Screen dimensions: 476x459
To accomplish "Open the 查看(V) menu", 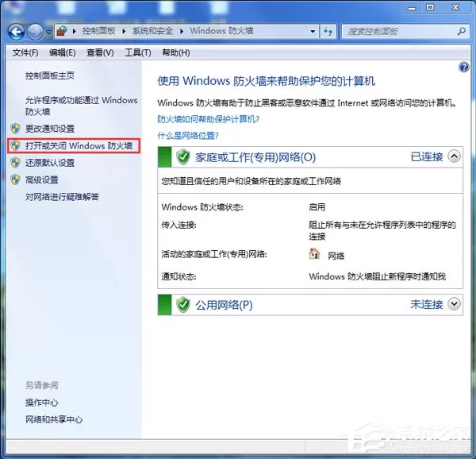I will (100, 52).
